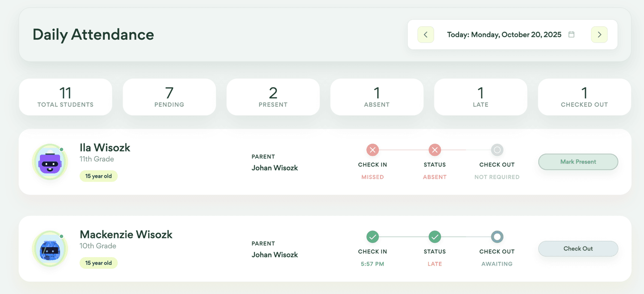Check out Mackenzie Wisozk
This screenshot has width=644, height=294.
(578, 249)
